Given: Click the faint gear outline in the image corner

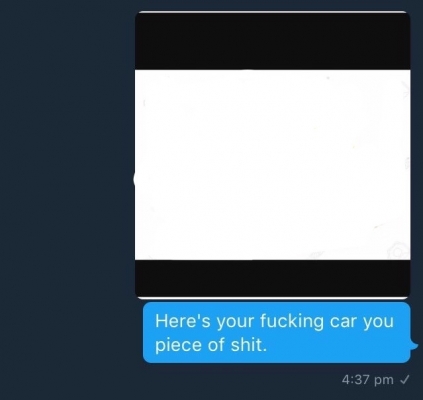Looking at the screenshot, I should [x=399, y=251].
